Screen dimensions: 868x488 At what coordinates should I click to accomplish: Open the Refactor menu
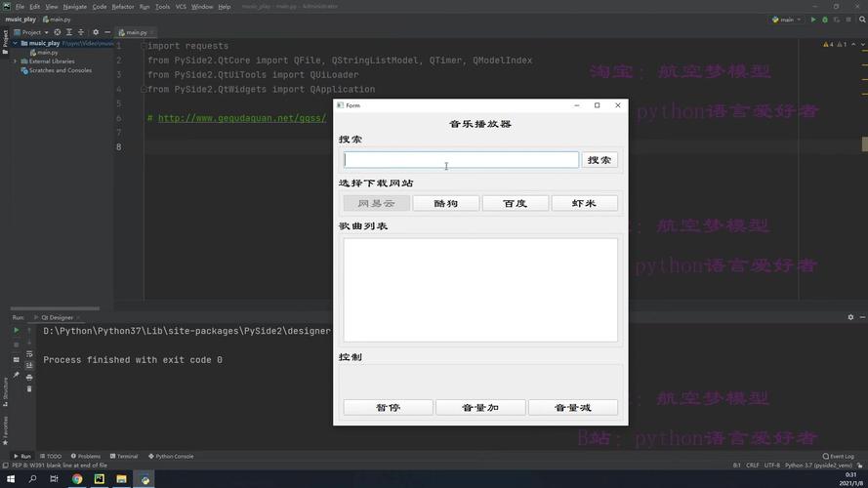[123, 7]
